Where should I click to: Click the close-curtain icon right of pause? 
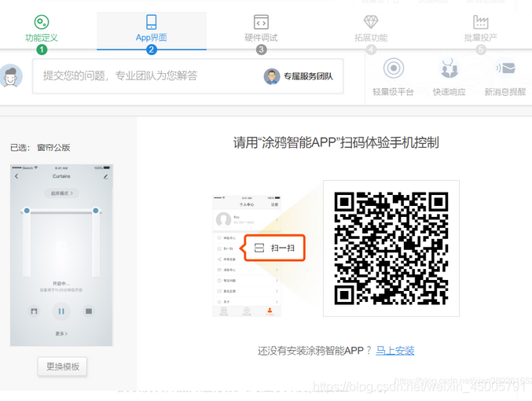tap(89, 311)
